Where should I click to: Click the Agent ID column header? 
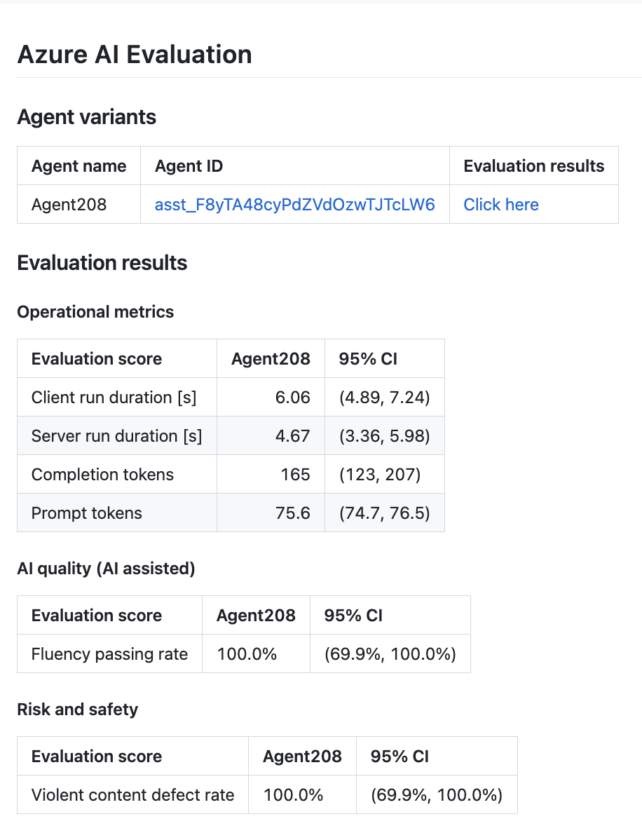(x=189, y=166)
